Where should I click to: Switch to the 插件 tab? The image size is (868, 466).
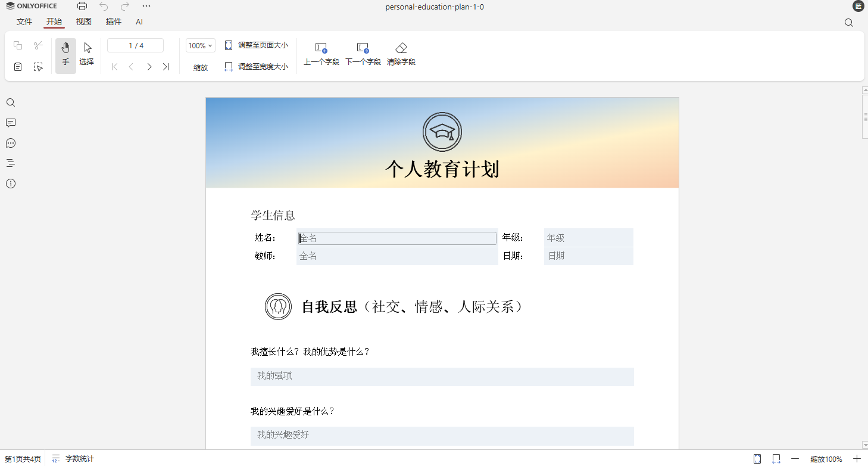coord(114,21)
